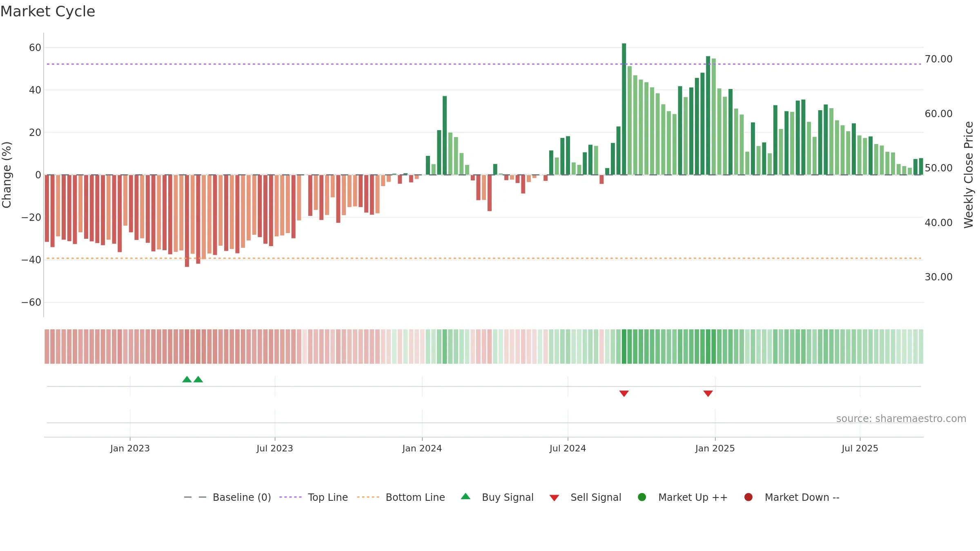Click the tallest green bar above 60
This screenshot has height=551, width=980.
coord(624,109)
